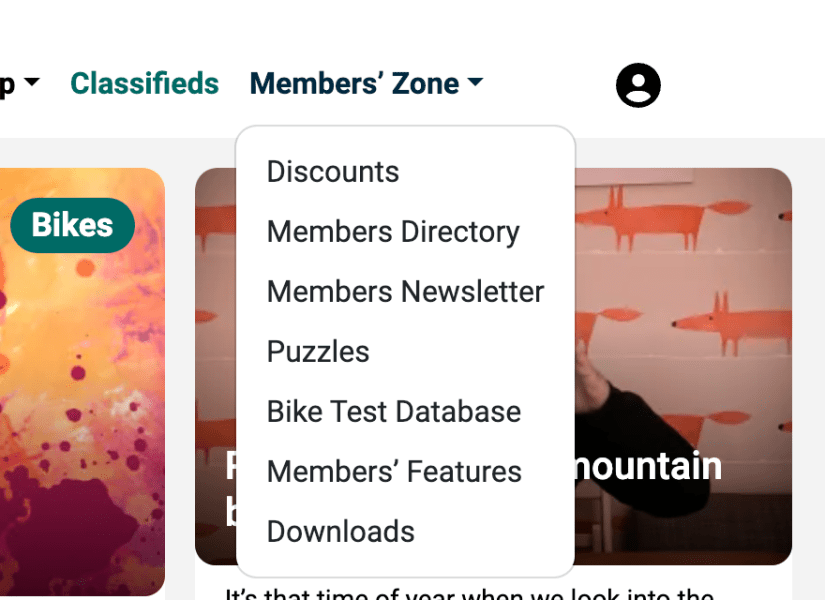
Task: Click the green Bikes category tag
Action: (72, 225)
